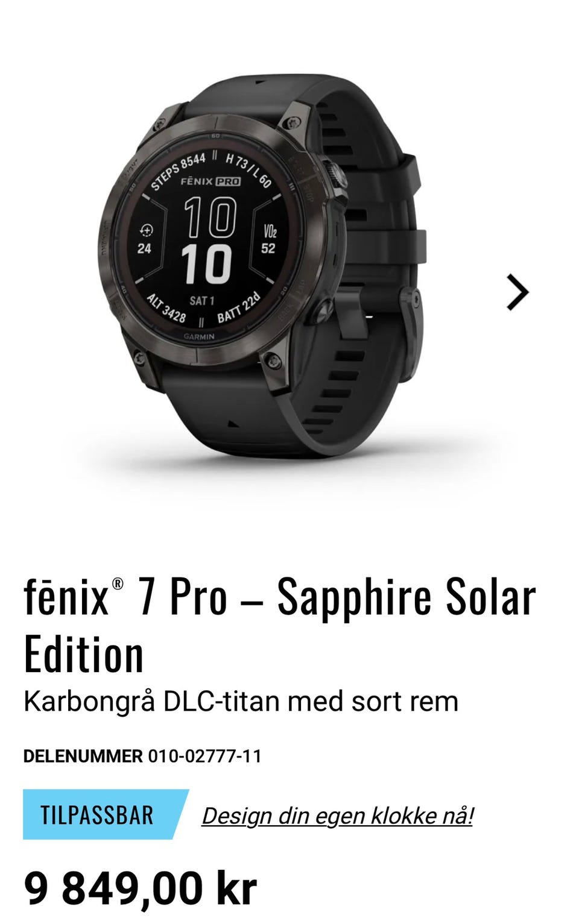This screenshot has height=924, width=579.
Task: Click the crosshair 24 indicator on the watch face
Action: pos(145,239)
